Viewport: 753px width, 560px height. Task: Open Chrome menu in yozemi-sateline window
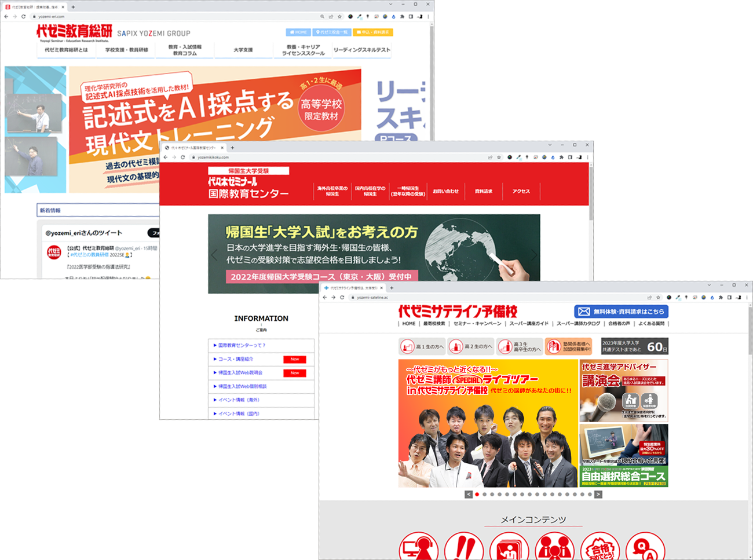point(747,297)
